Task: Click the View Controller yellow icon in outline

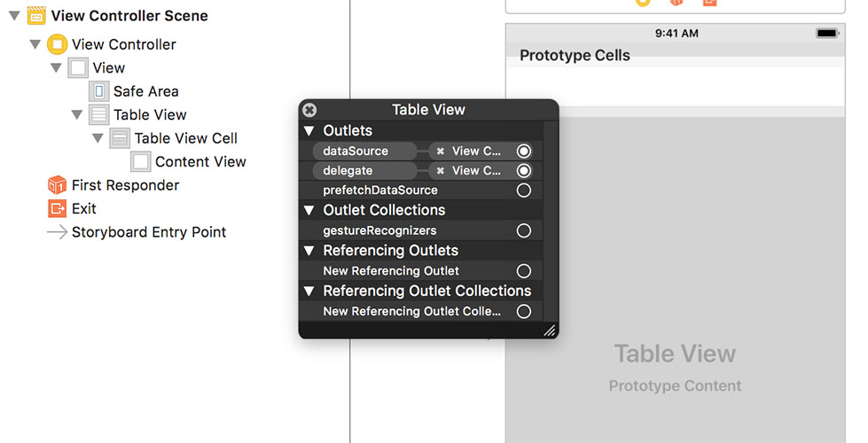Action: click(x=57, y=44)
